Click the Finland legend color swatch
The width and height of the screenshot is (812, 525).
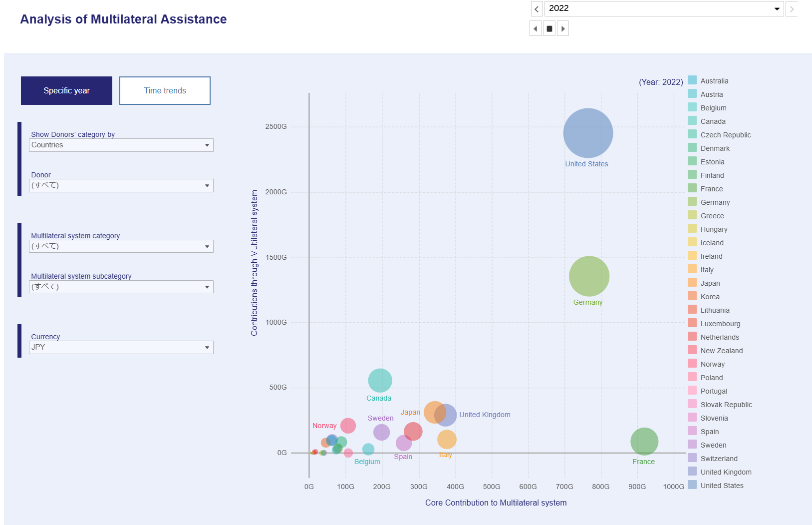click(692, 174)
